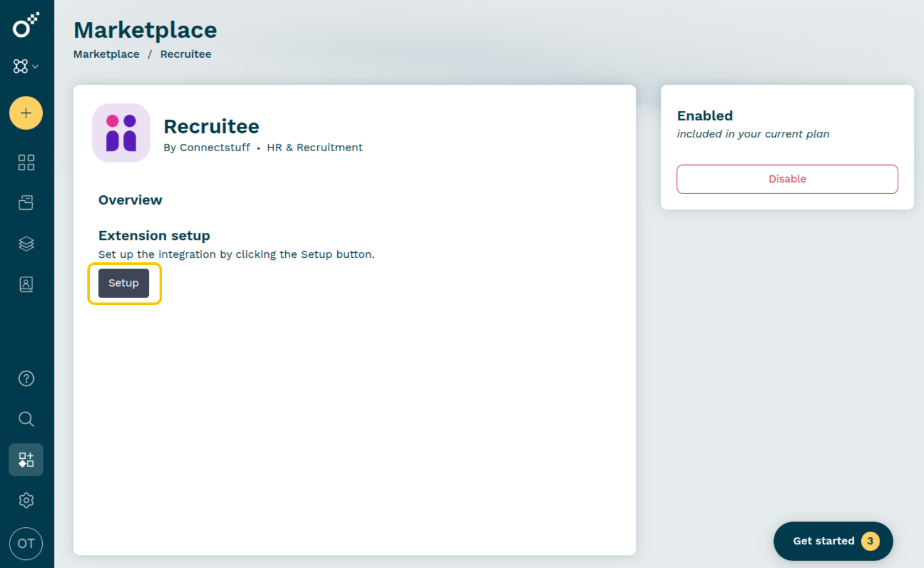
Task: Click the HR & Recruitment category text
Action: point(315,147)
